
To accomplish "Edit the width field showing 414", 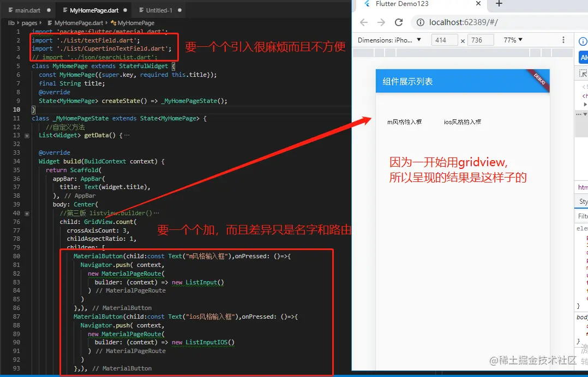I will click(x=445, y=40).
